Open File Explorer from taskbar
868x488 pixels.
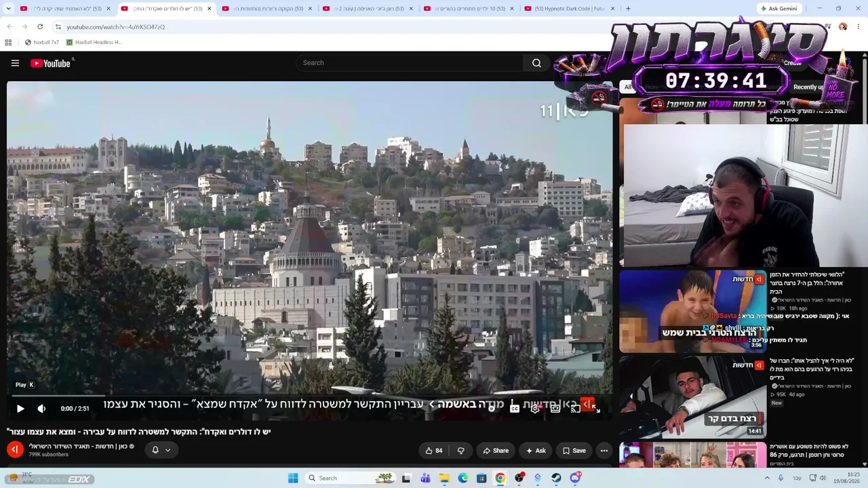point(444,479)
